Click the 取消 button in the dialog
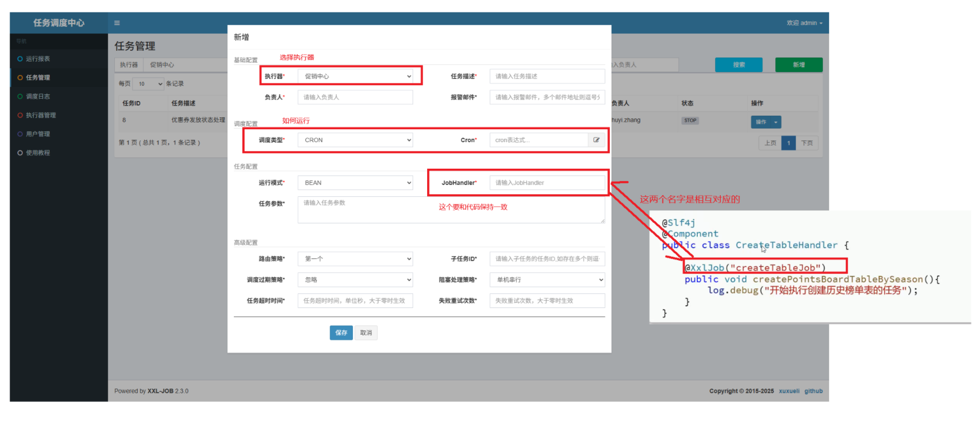Screen dimensions: 980x422 click(x=366, y=333)
